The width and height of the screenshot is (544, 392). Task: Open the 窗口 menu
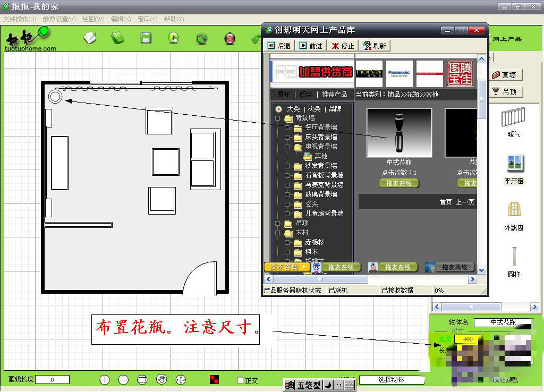[x=148, y=19]
